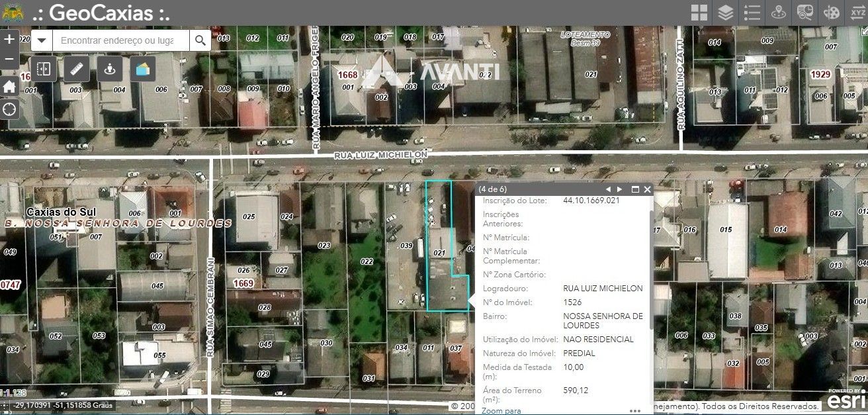Screen dimensions: 868x415
Task: Open the chart query search widget
Action: point(805,13)
